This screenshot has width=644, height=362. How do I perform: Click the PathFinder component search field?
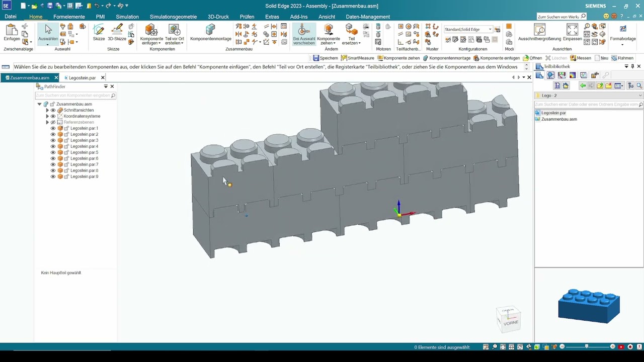(75, 95)
